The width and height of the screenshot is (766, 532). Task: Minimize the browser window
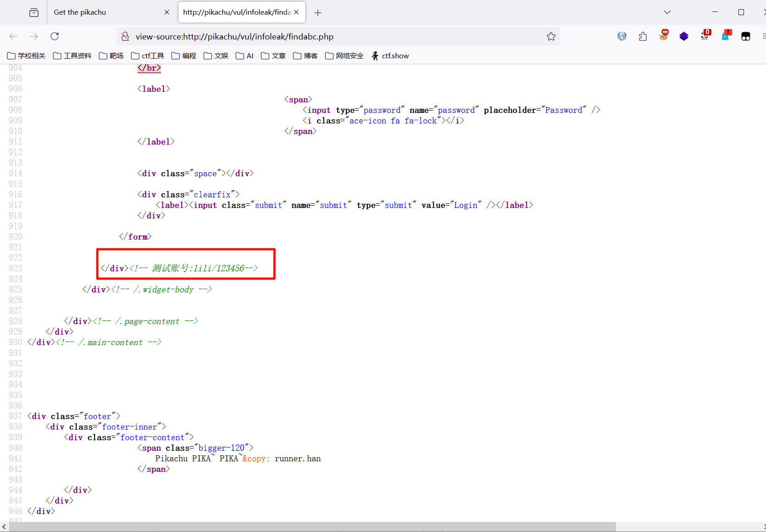[x=715, y=12]
